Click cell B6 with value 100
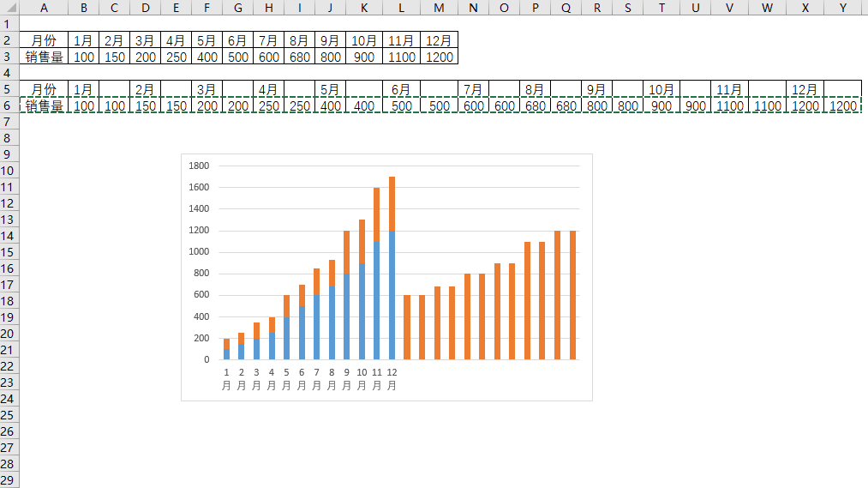Viewport: 868px width, 488px height. (x=84, y=105)
